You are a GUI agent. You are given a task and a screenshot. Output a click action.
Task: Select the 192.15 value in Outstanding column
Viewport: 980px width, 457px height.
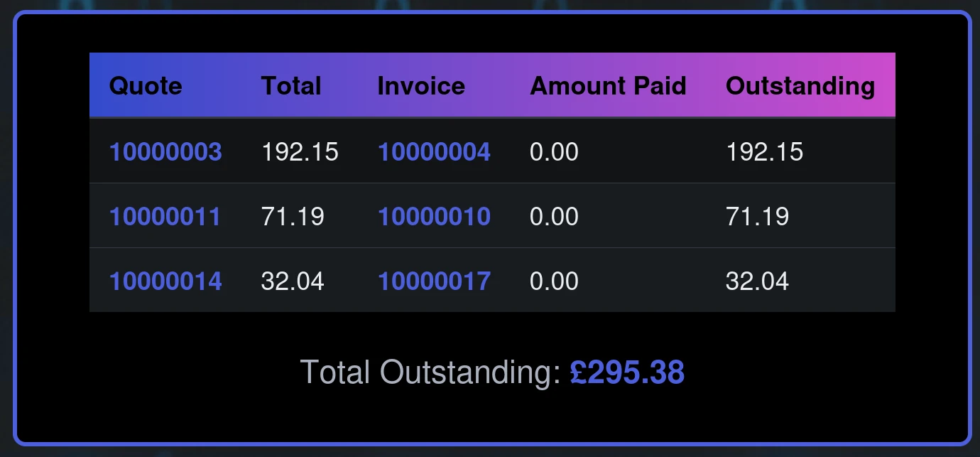tap(764, 151)
